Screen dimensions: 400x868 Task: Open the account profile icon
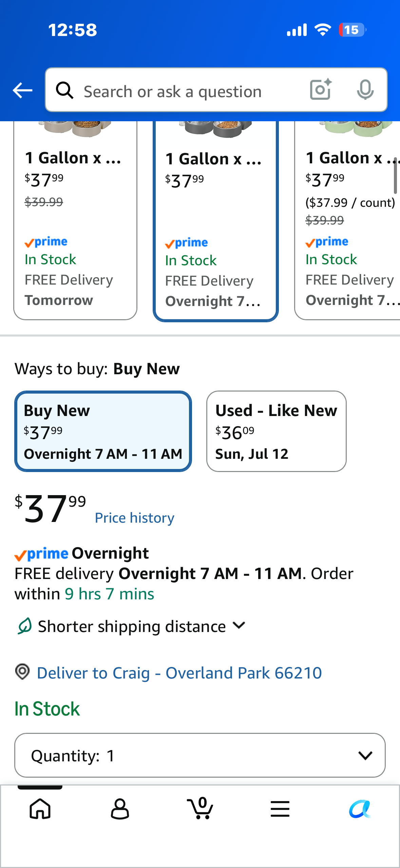(x=120, y=809)
